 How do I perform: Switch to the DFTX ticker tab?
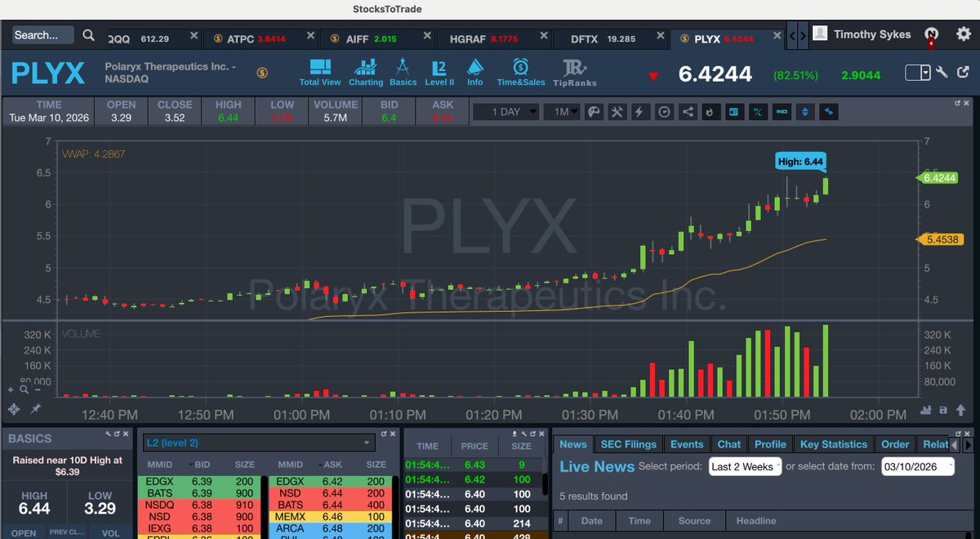coord(611,38)
